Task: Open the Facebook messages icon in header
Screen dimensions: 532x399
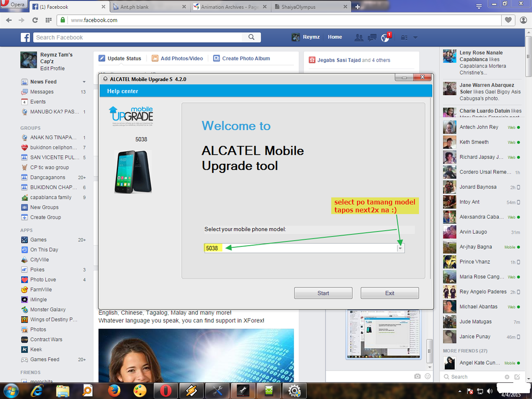Action: click(x=372, y=37)
